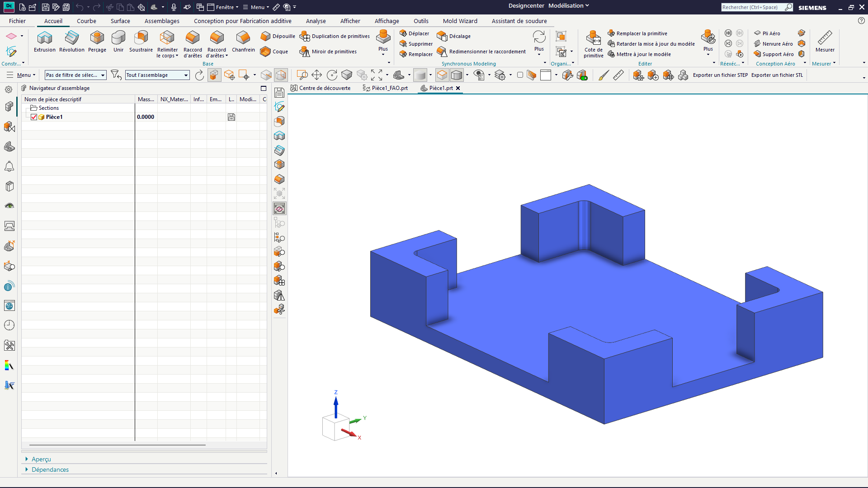Click the Perçage hole tool
Image resolution: width=868 pixels, height=488 pixels.
point(97,42)
